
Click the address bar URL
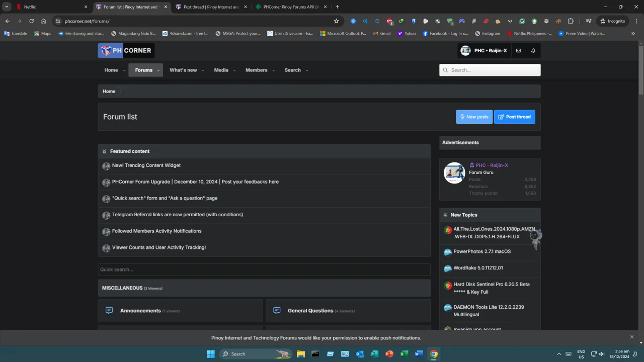[87, 21]
